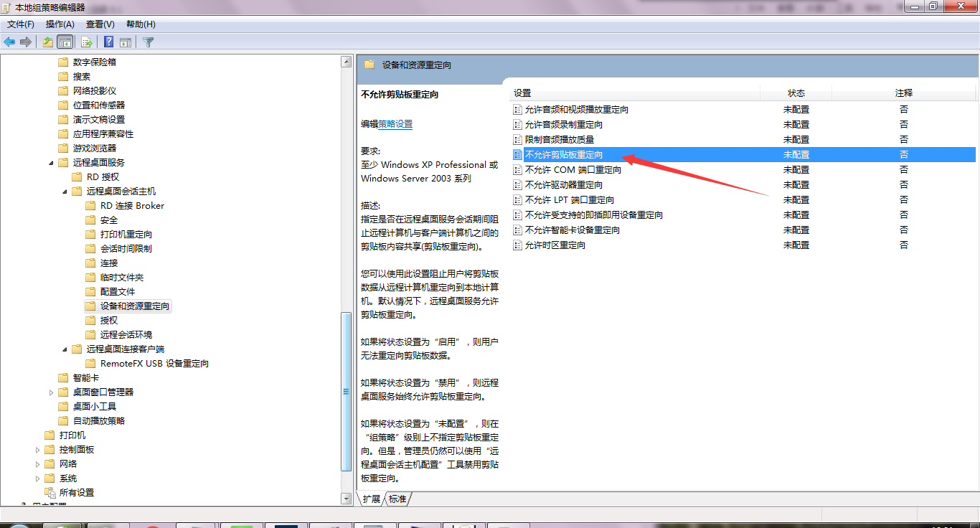Click the Filter funnel icon
980x528 pixels.
pos(149,42)
